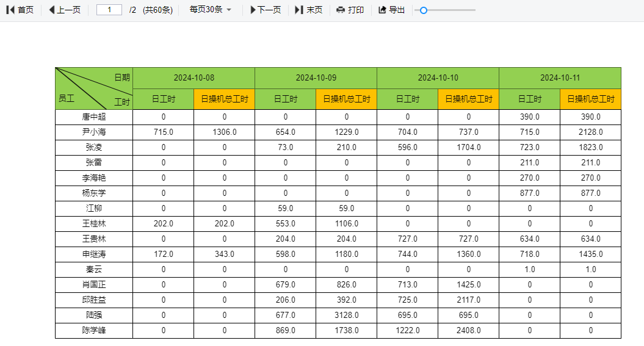Select 2117.0 cell in 邱胜益 row

tap(469, 300)
